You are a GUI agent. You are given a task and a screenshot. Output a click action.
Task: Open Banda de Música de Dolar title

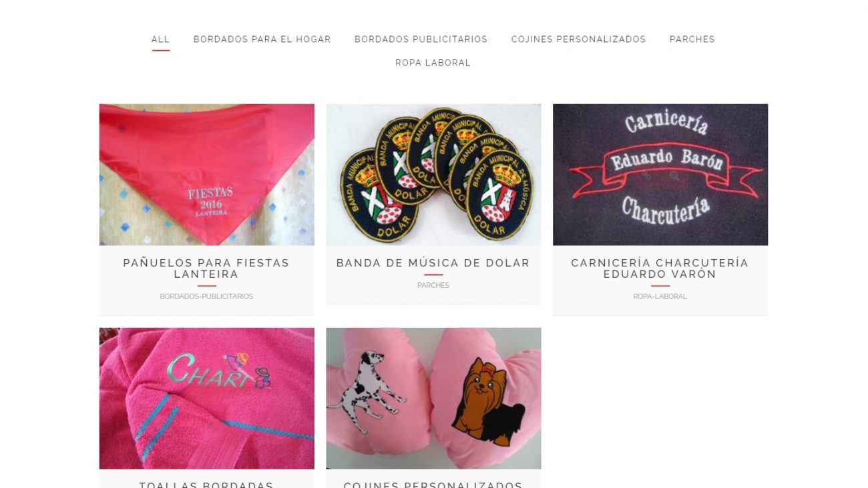pos(433,263)
